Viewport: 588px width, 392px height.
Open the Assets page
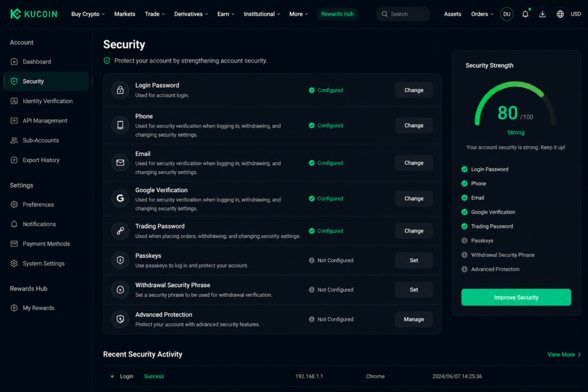452,14
